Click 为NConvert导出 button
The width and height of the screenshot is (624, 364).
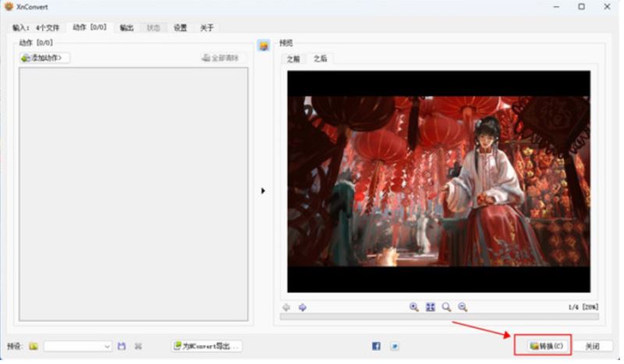pos(207,346)
